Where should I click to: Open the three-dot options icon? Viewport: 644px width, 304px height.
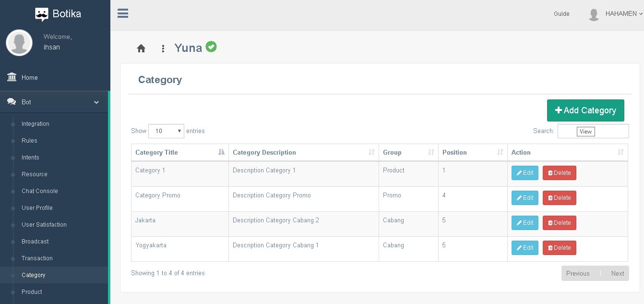[163, 49]
